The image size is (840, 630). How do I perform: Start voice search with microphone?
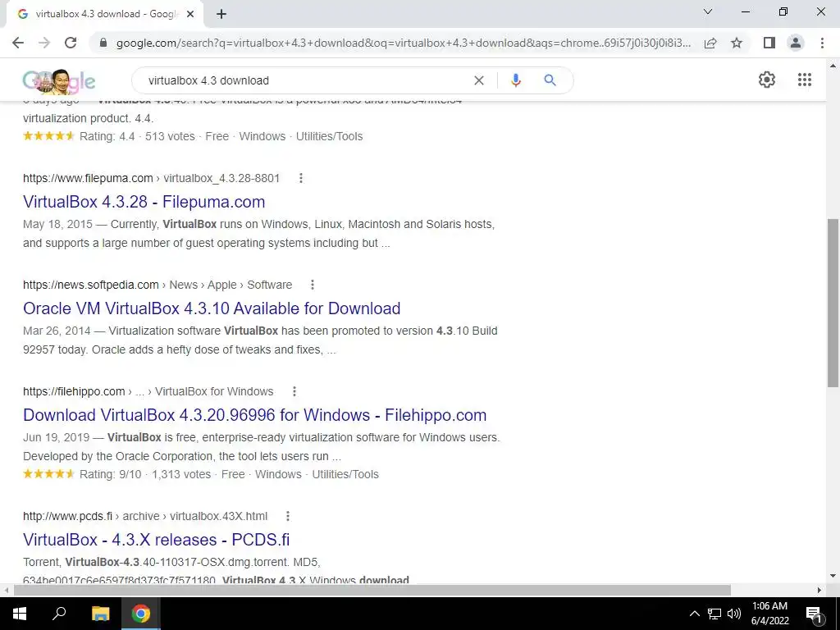[x=516, y=80]
